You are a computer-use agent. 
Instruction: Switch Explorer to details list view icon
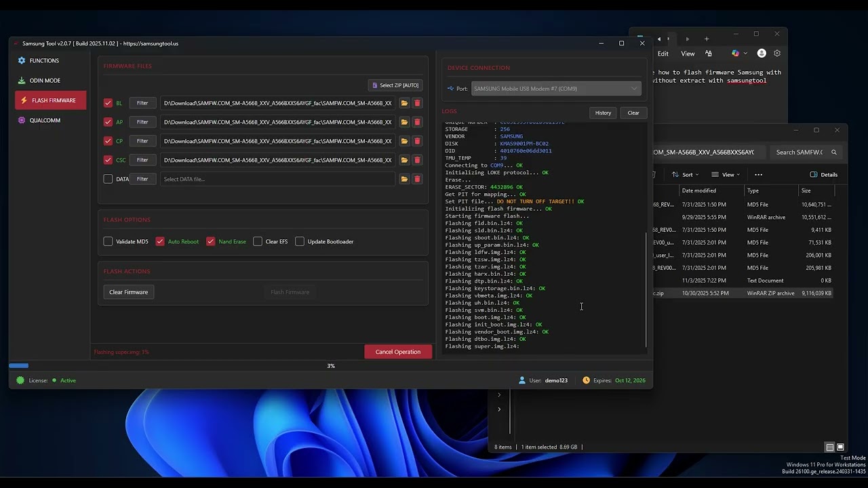click(x=829, y=447)
